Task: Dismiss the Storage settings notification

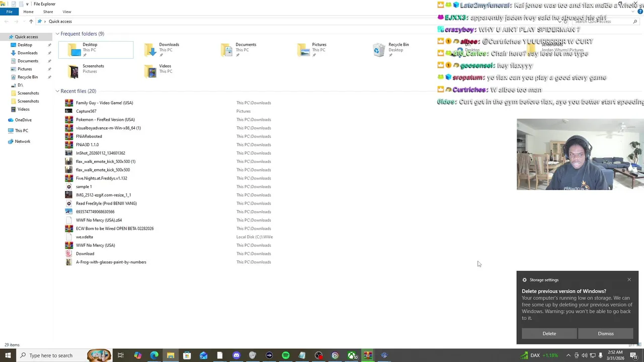Action: click(606, 333)
